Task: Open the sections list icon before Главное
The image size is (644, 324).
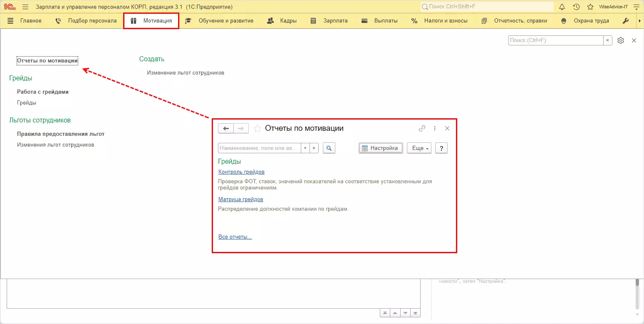Action: pyautogui.click(x=10, y=21)
